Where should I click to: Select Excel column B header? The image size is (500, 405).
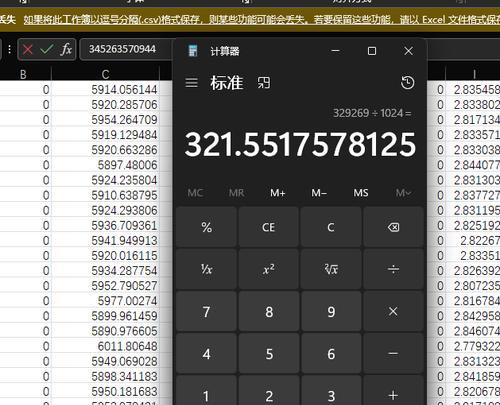tap(23, 74)
